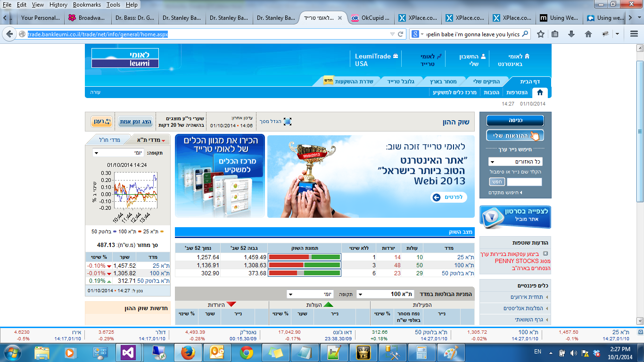Screen dimensions: 644x362
Task: Click the רענן refresh button
Action: [x=101, y=122]
